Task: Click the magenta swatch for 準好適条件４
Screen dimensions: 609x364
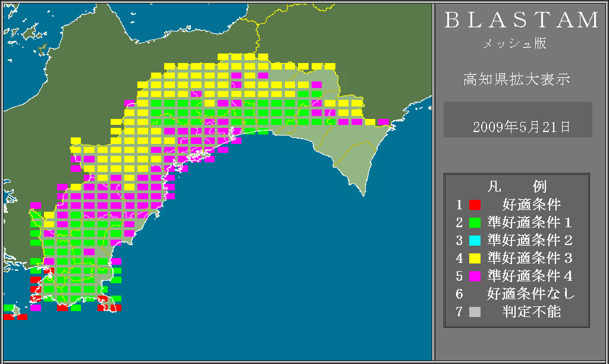Action: (475, 276)
